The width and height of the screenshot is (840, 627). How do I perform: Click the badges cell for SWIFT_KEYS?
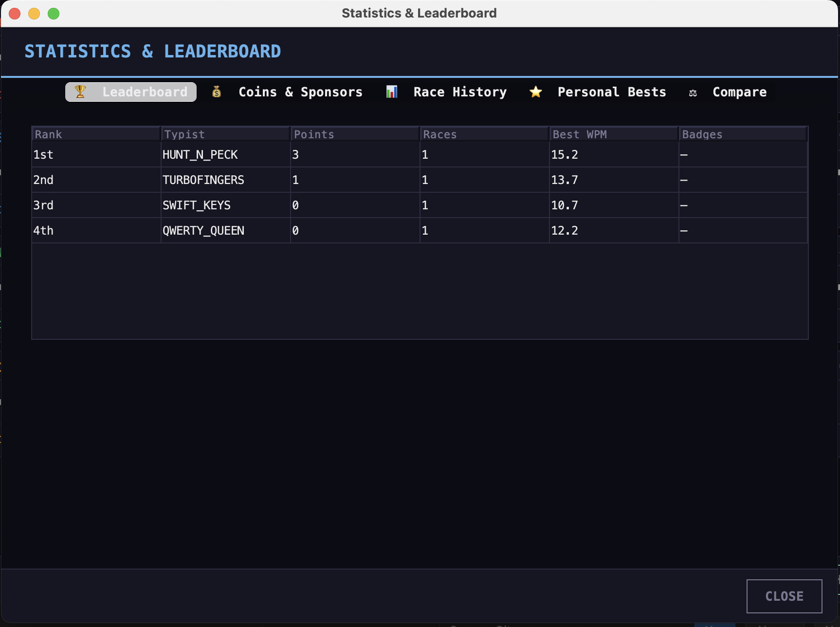[743, 205]
